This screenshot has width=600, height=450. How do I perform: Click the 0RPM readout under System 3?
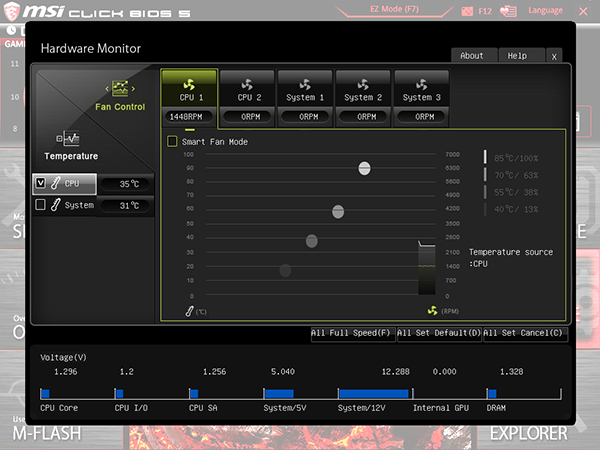pyautogui.click(x=421, y=117)
